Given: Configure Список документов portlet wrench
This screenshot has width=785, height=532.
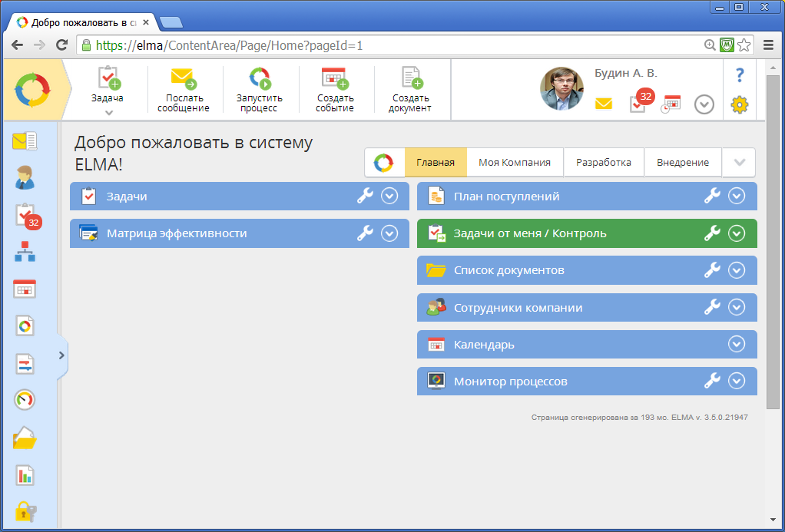Looking at the screenshot, I should pyautogui.click(x=712, y=269).
